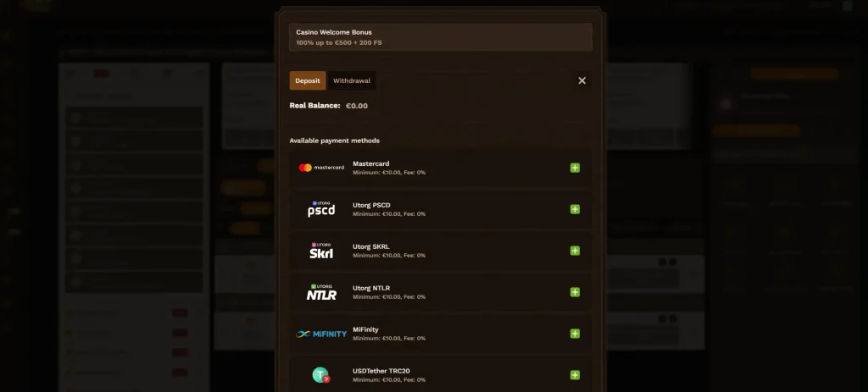Select the USDTether TRC20 name text
868x392 pixels.
[x=381, y=371]
